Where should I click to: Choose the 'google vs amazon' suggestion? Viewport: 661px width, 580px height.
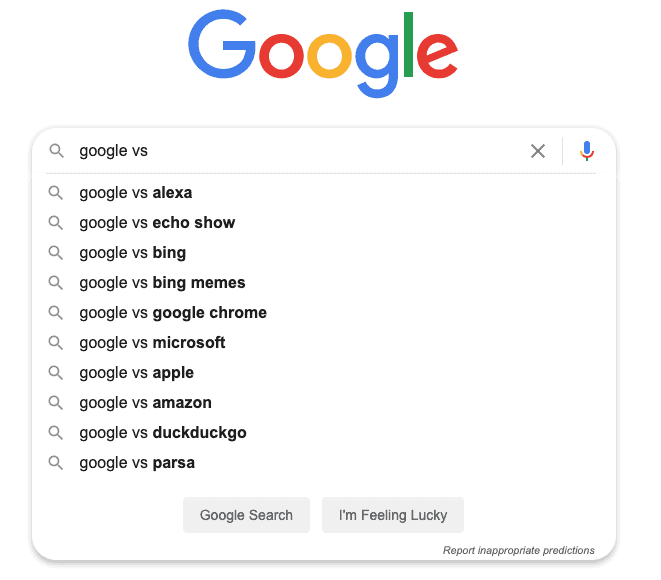[x=324, y=403]
